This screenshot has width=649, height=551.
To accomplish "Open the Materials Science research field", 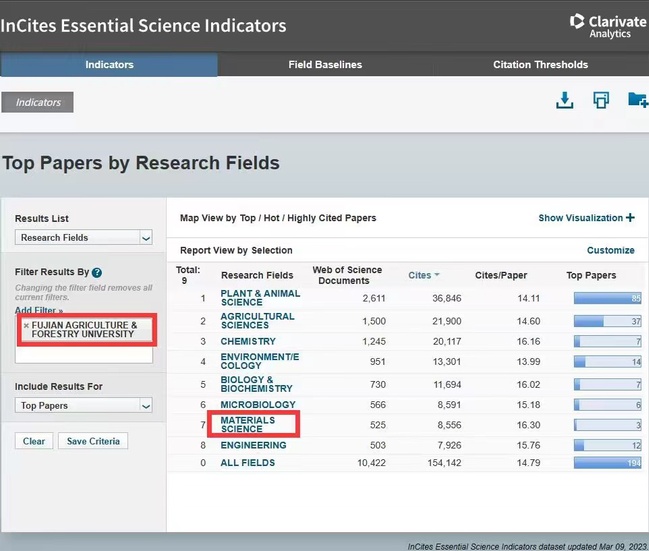I will tap(248, 425).
